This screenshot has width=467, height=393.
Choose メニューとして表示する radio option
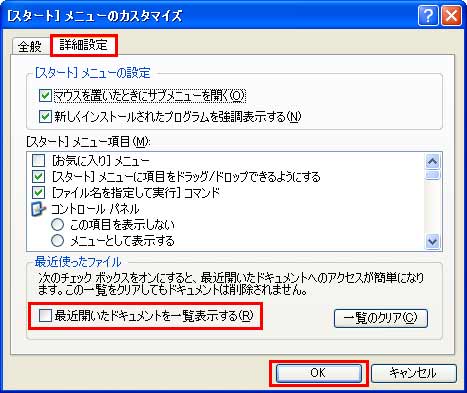pos(57,240)
